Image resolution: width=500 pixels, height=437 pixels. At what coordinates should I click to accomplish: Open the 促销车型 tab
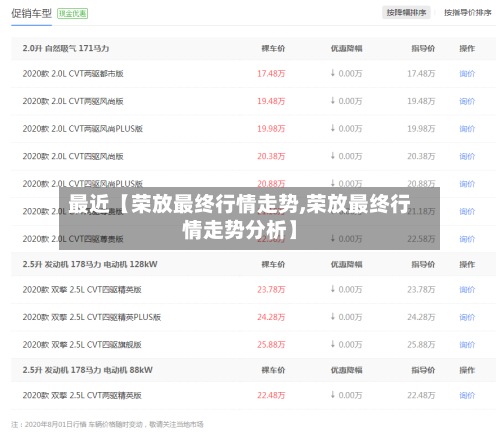tap(31, 14)
